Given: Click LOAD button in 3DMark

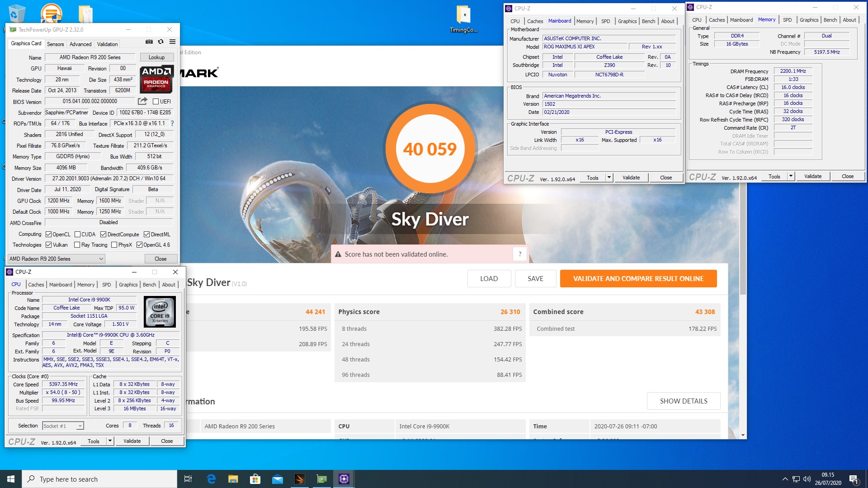Looking at the screenshot, I should (x=489, y=279).
